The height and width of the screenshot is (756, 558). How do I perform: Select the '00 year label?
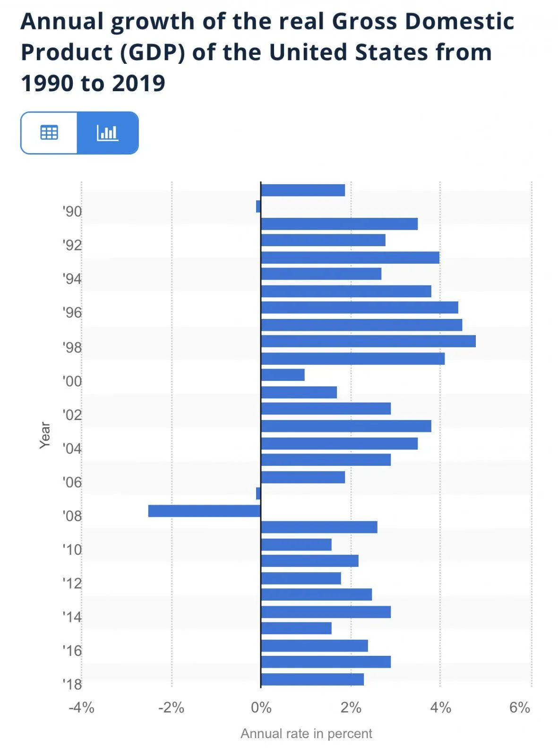(x=72, y=381)
